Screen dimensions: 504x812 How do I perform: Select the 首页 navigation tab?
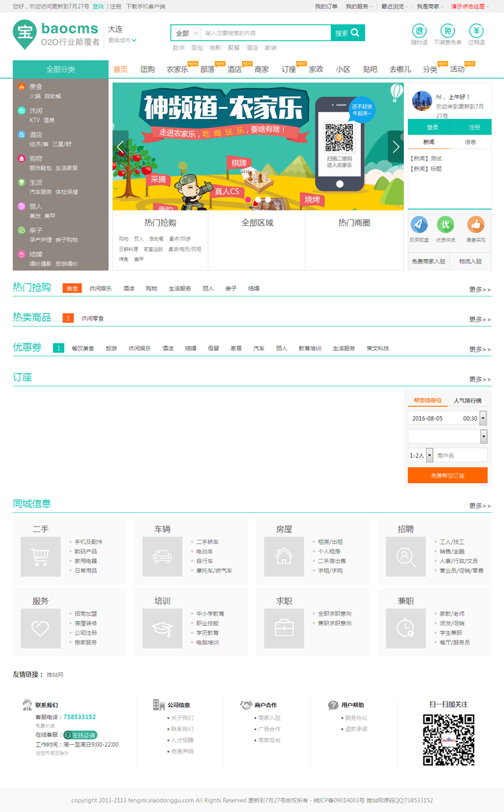click(120, 69)
